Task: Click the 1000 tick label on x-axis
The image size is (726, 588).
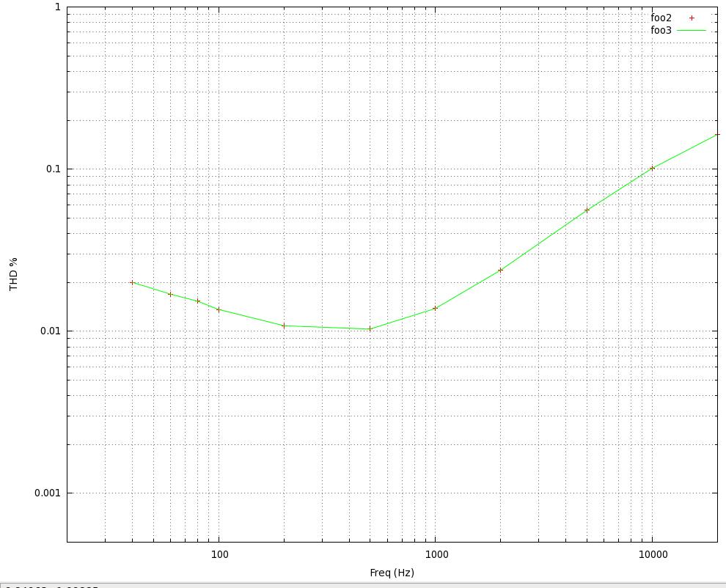Action: [x=436, y=555]
